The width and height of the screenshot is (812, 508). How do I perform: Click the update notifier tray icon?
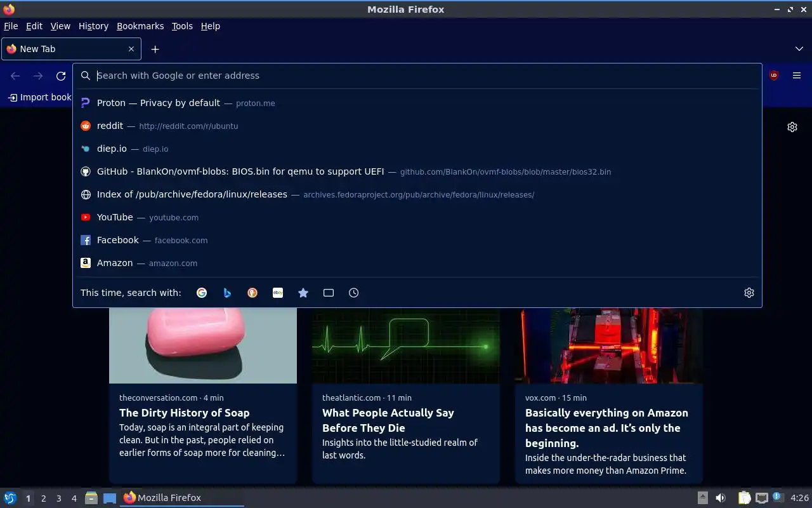pyautogui.click(x=778, y=498)
